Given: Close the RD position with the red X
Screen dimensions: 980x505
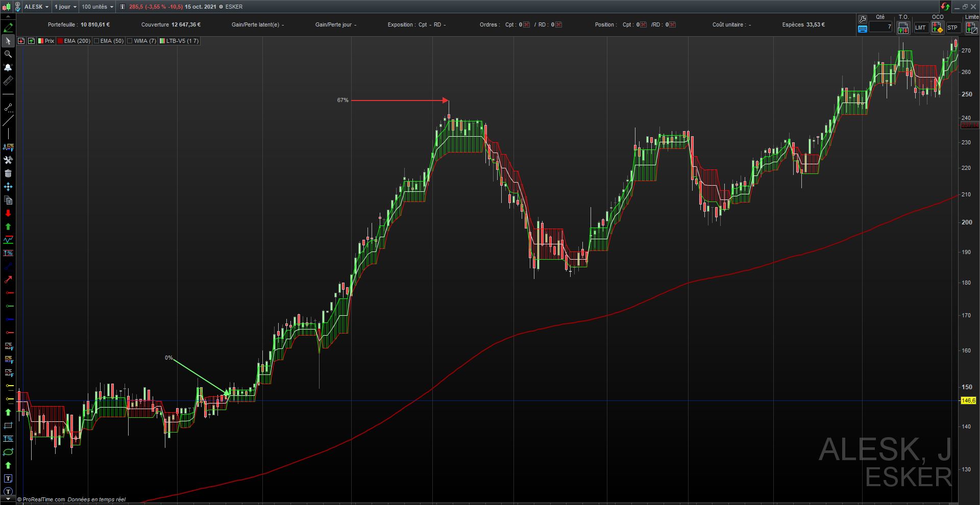Looking at the screenshot, I should pyautogui.click(x=673, y=24).
